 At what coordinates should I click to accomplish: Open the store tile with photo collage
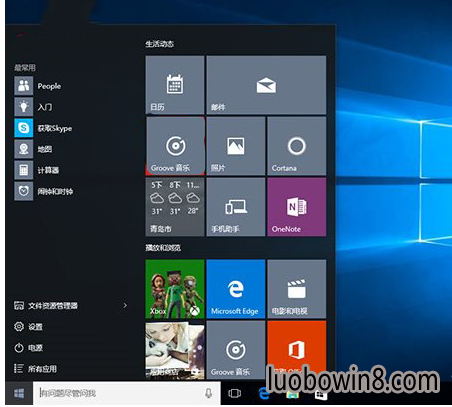[x=175, y=350]
